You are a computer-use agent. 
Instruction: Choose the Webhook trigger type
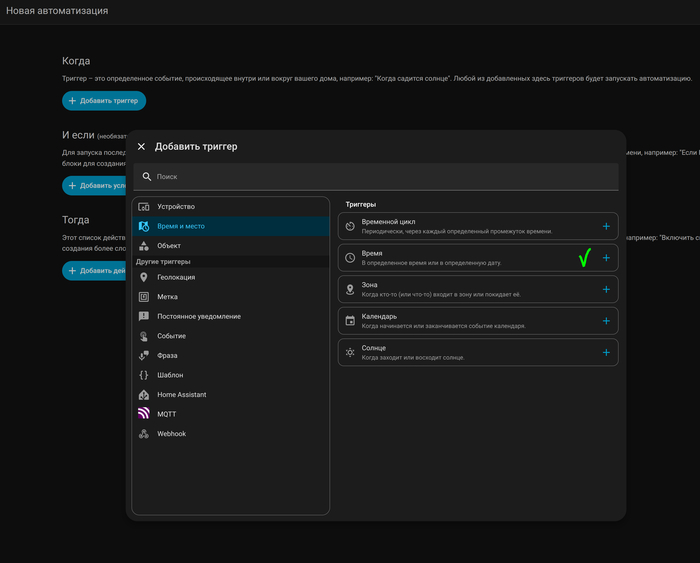click(172, 434)
